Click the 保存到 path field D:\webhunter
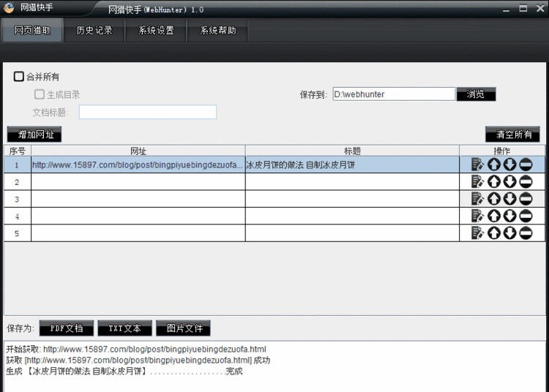 tap(394, 94)
